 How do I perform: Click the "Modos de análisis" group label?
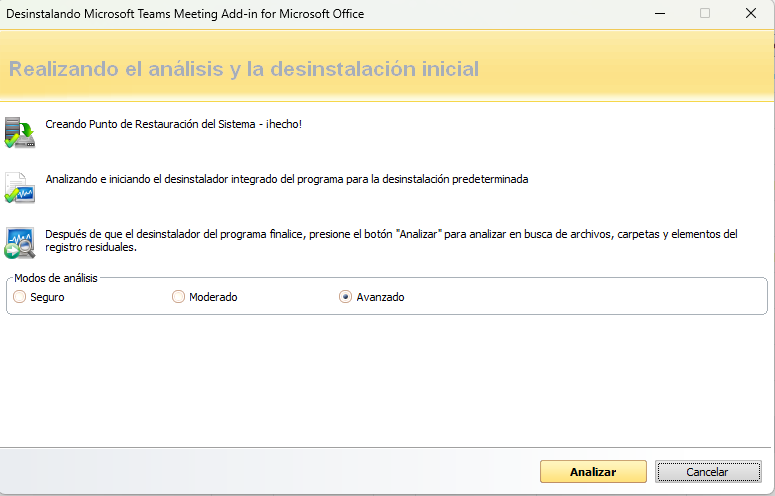(x=56, y=278)
